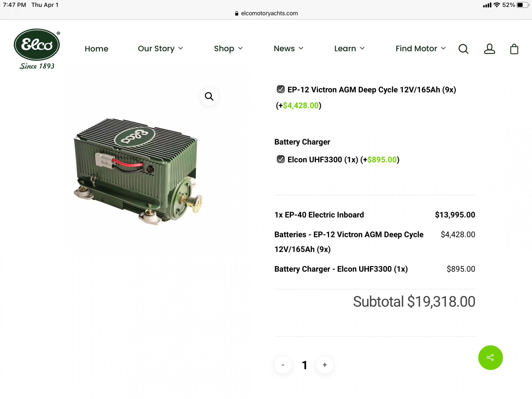
Task: Click the $4,428.00 amount in the summary
Action: tap(458, 234)
